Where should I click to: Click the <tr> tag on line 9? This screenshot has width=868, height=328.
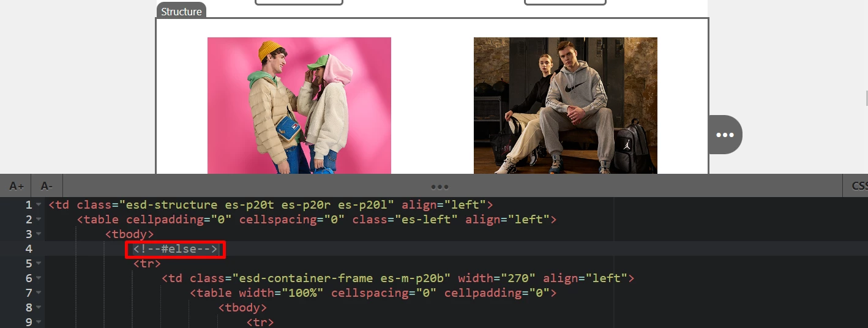pyautogui.click(x=260, y=322)
